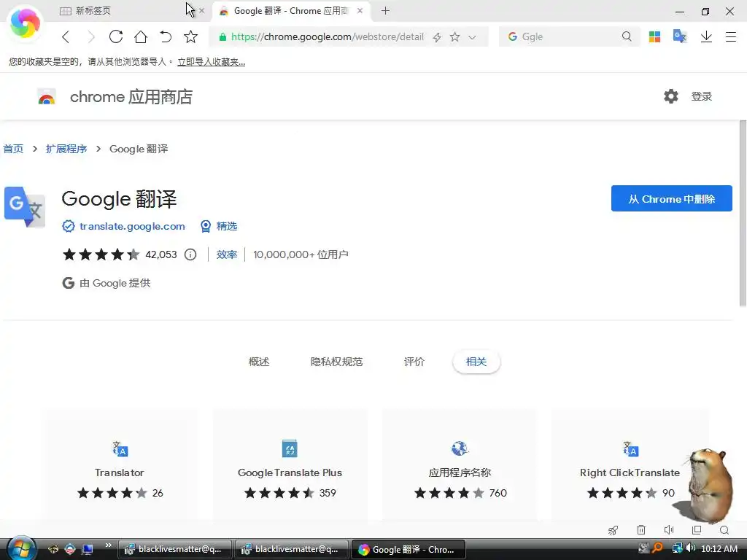Click the speaker mute icon in status bar

669,530
